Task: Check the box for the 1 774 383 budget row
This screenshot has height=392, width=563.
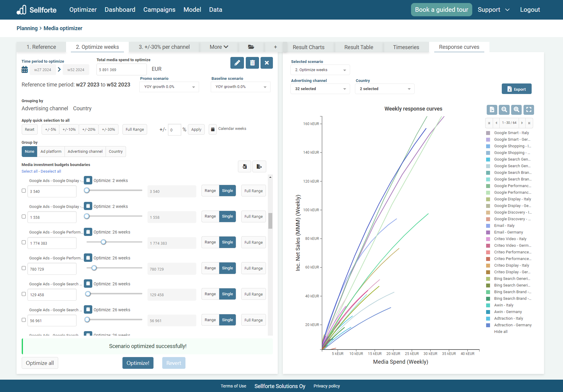Action: click(24, 243)
